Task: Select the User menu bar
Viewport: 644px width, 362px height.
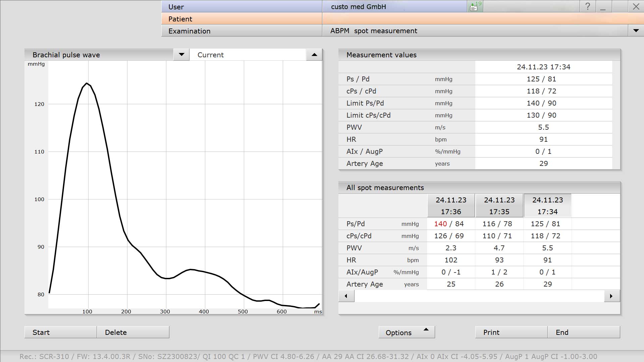Action: [241, 7]
